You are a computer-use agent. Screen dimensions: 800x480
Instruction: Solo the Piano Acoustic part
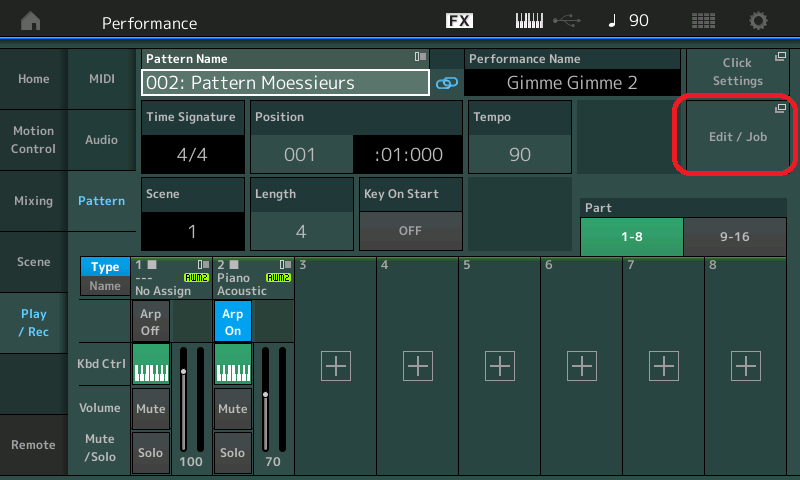(232, 452)
